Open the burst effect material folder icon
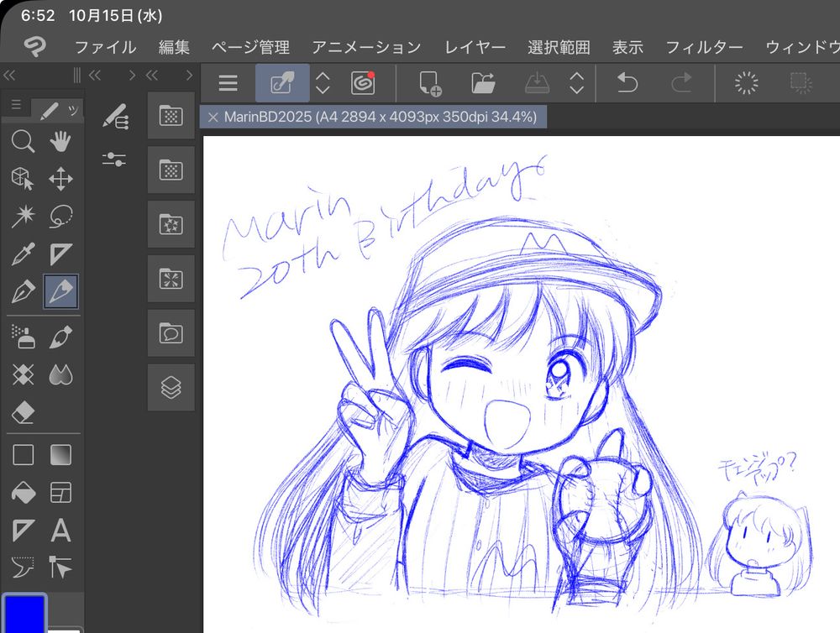The width and height of the screenshot is (840, 633). 171,279
